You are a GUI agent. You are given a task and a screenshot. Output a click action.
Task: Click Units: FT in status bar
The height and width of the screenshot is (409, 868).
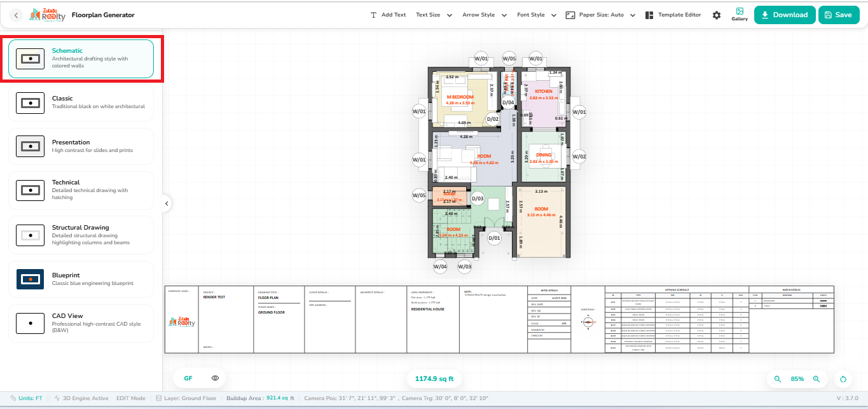pyautogui.click(x=27, y=398)
